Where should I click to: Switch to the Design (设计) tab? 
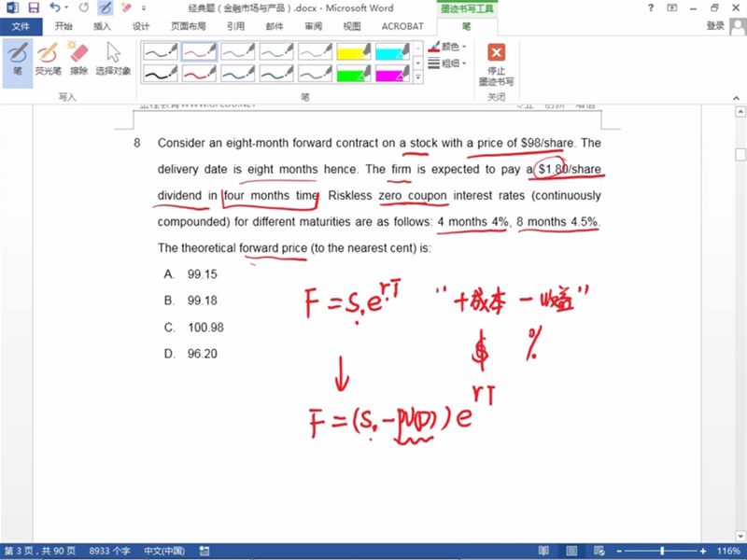pos(141,26)
